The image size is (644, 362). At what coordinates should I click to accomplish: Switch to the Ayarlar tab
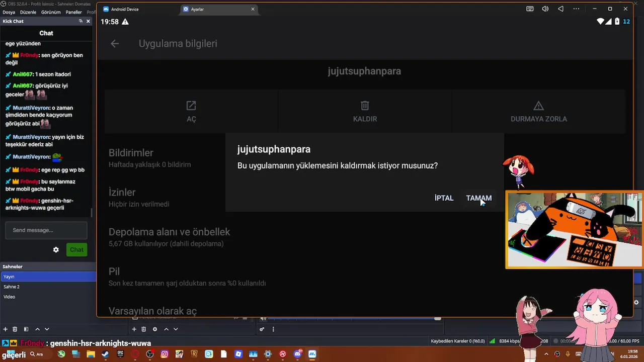click(x=219, y=9)
